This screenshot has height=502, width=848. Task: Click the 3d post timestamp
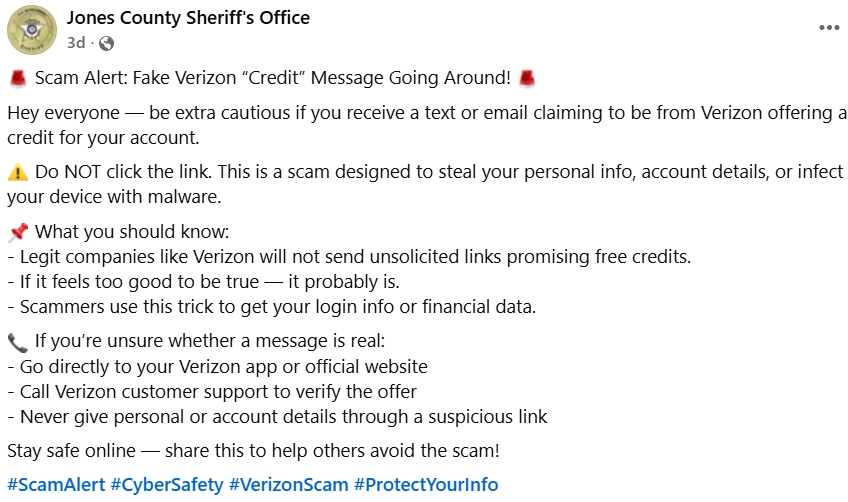(76, 43)
